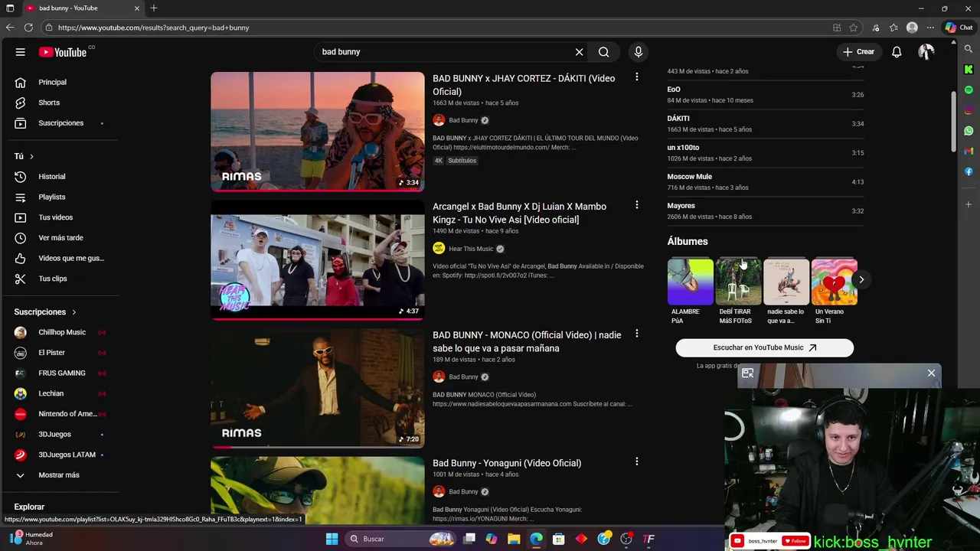
Task: Open a new browser tab
Action: (x=154, y=8)
